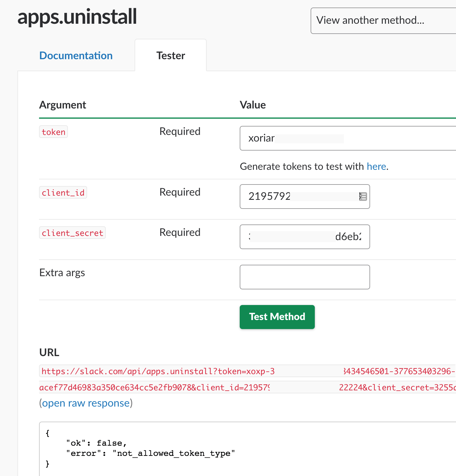Click the request URL first line
The image size is (456, 476).
coord(248,371)
